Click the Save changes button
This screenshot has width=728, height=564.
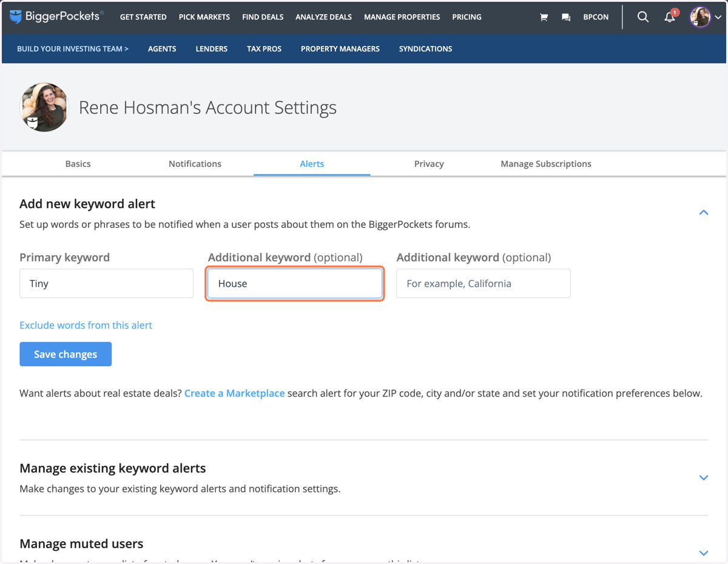66,354
